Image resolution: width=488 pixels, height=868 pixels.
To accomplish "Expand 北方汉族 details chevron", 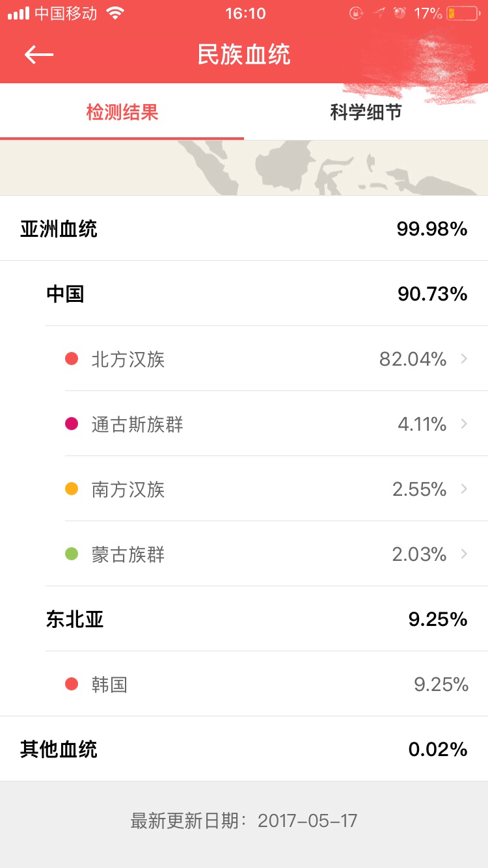I will (x=464, y=359).
